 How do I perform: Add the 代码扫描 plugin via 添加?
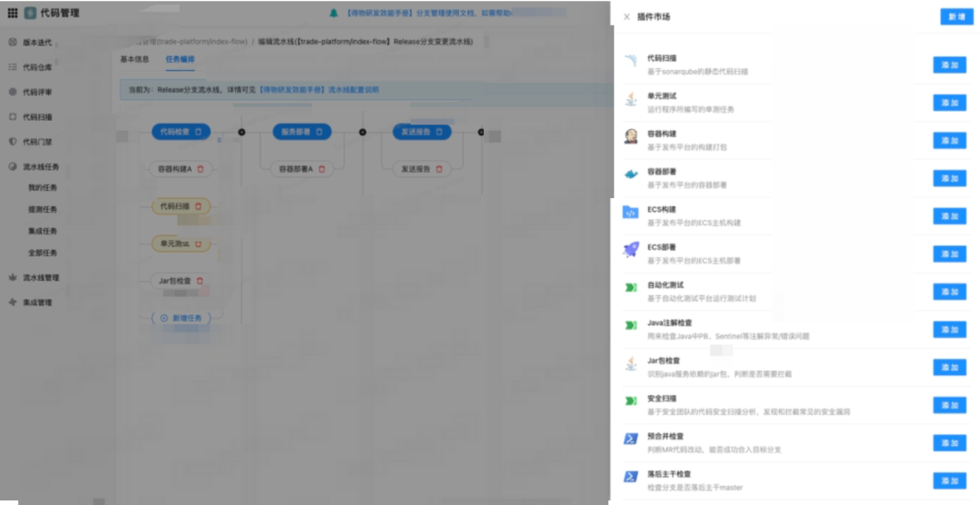coord(949,65)
